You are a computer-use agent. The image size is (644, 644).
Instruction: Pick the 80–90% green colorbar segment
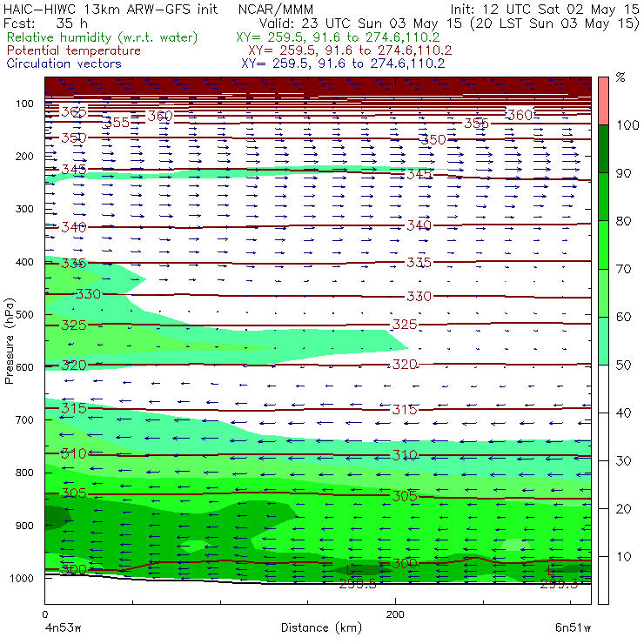tap(603, 197)
